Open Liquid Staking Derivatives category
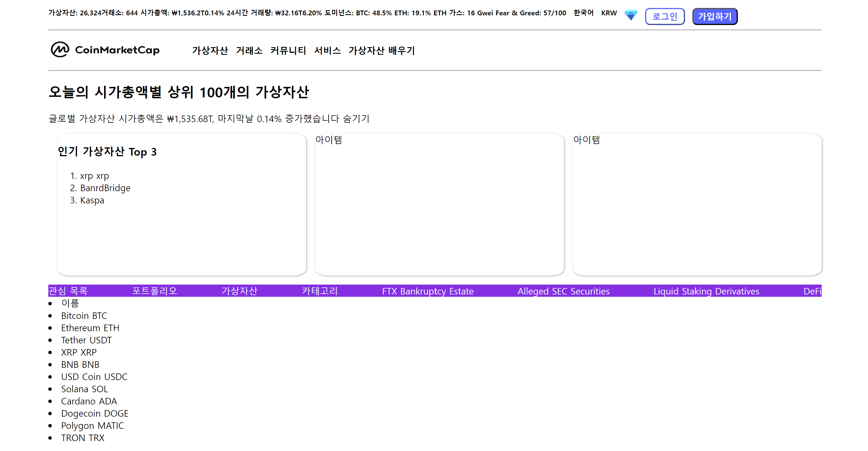This screenshot has width=868, height=451. pos(706,291)
